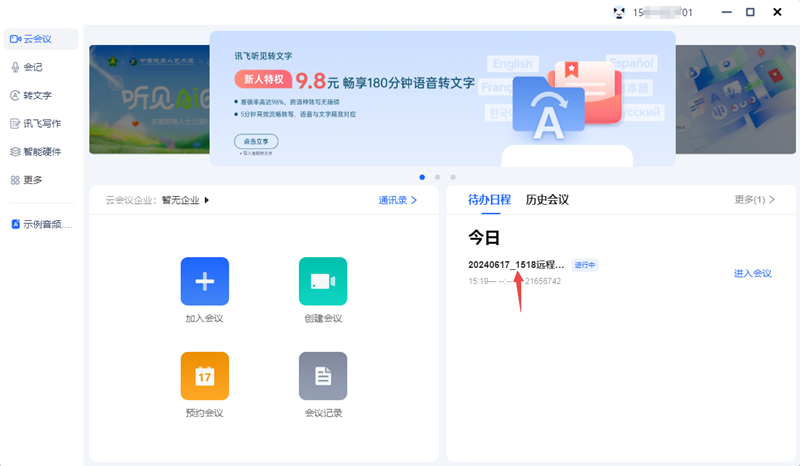Go to 转文字 in the sidebar

click(x=31, y=95)
